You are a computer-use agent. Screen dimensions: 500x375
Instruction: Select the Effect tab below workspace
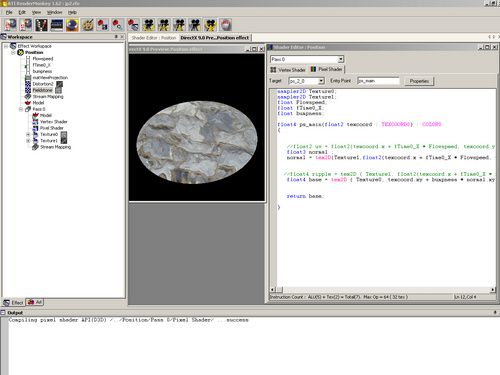[x=14, y=302]
